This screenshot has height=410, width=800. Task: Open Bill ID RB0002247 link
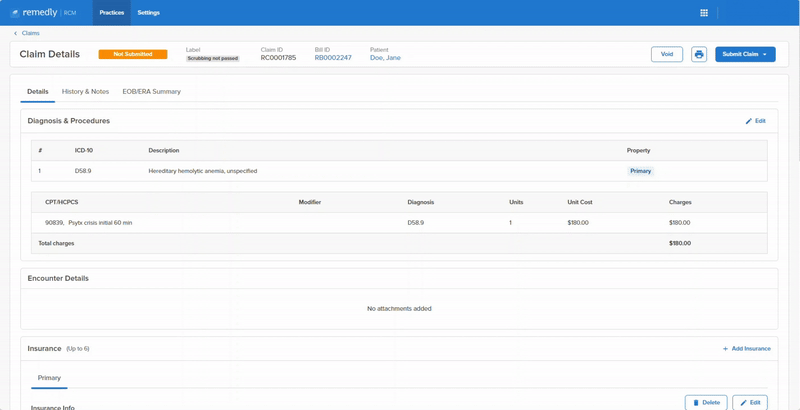[x=333, y=58]
